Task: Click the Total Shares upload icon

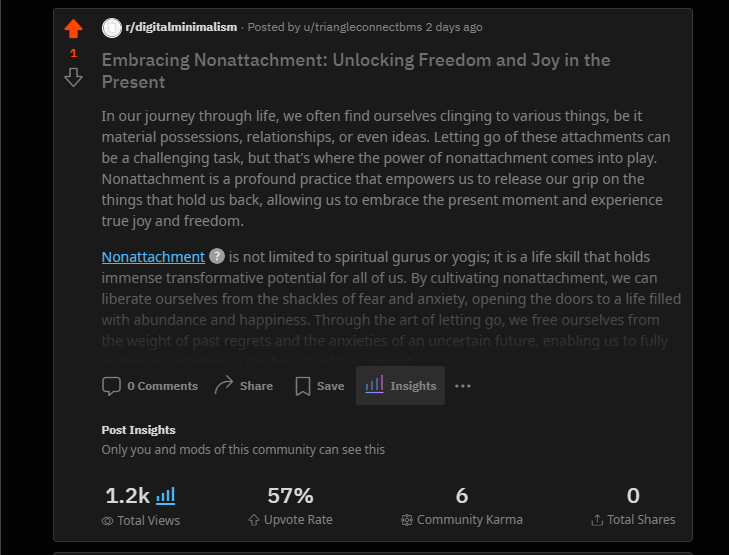Action: [597, 520]
